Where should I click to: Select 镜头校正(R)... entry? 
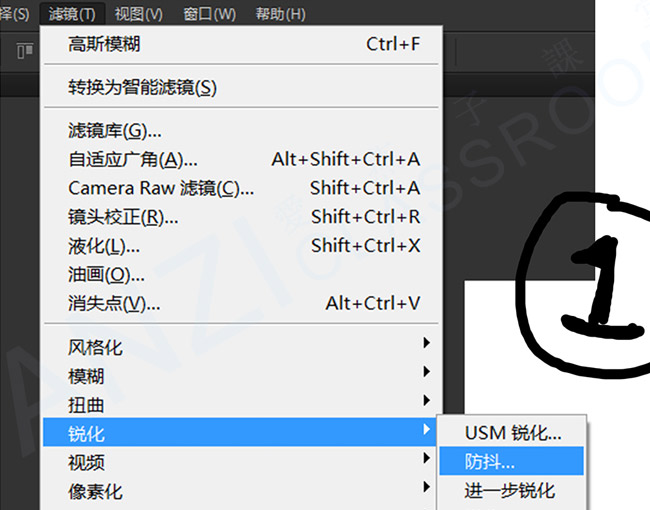[241, 217]
